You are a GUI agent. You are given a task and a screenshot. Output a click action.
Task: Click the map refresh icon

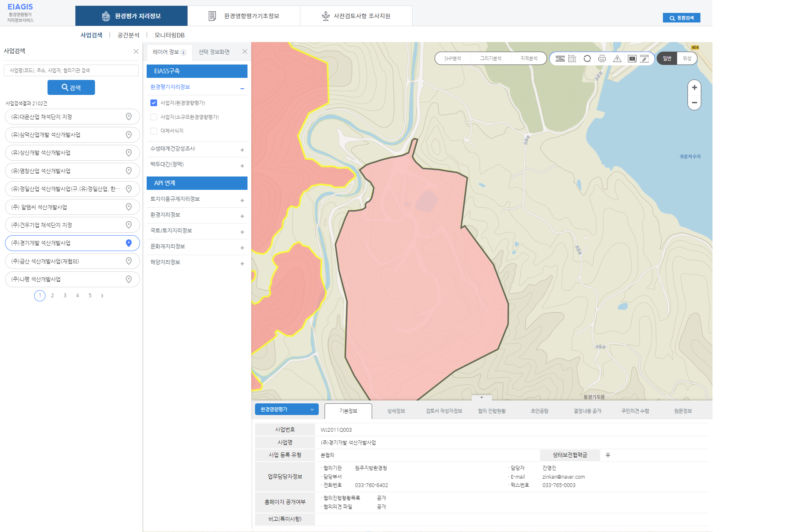[587, 59]
